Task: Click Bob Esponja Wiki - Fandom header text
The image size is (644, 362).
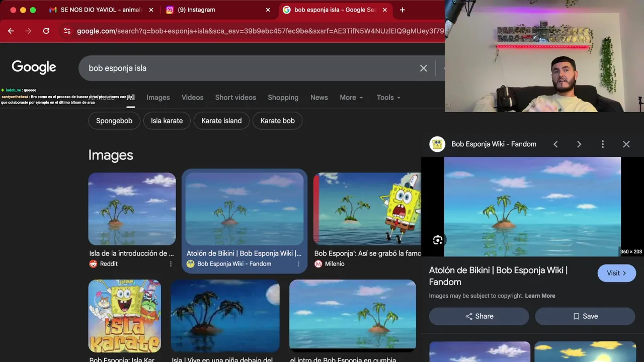Action: point(494,144)
